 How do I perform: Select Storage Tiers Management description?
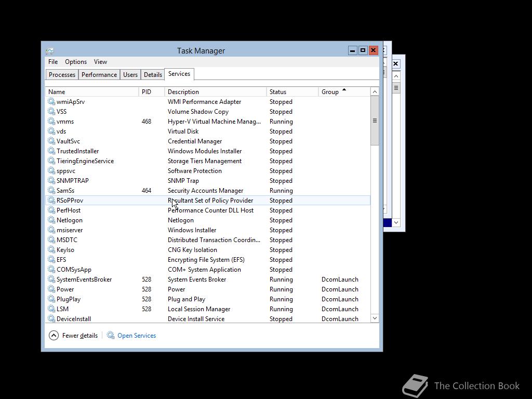[205, 161]
